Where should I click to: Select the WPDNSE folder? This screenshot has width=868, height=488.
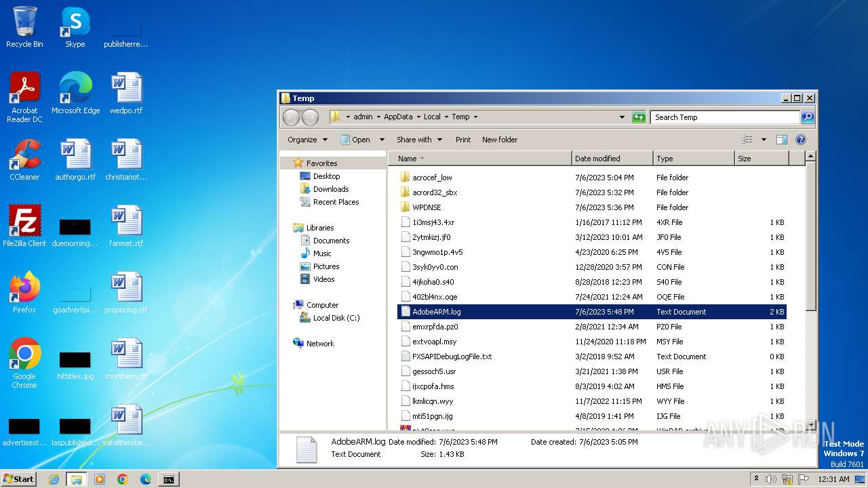591,207
